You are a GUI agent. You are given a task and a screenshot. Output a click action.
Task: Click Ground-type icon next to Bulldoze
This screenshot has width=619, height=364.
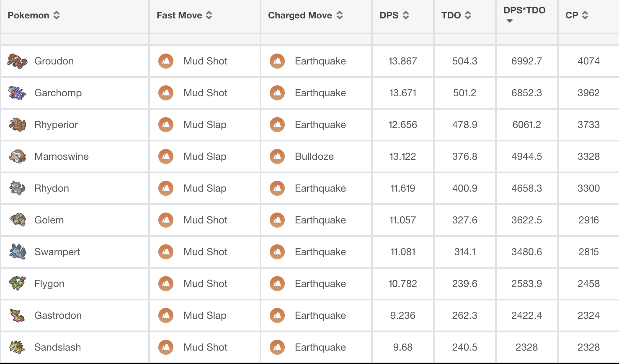(277, 156)
